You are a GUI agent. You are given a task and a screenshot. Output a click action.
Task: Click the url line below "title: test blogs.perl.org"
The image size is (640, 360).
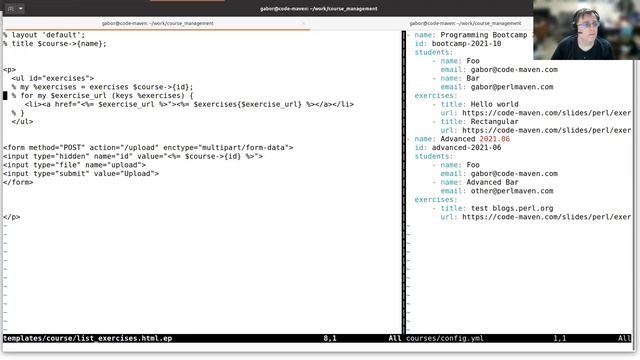tap(536, 217)
